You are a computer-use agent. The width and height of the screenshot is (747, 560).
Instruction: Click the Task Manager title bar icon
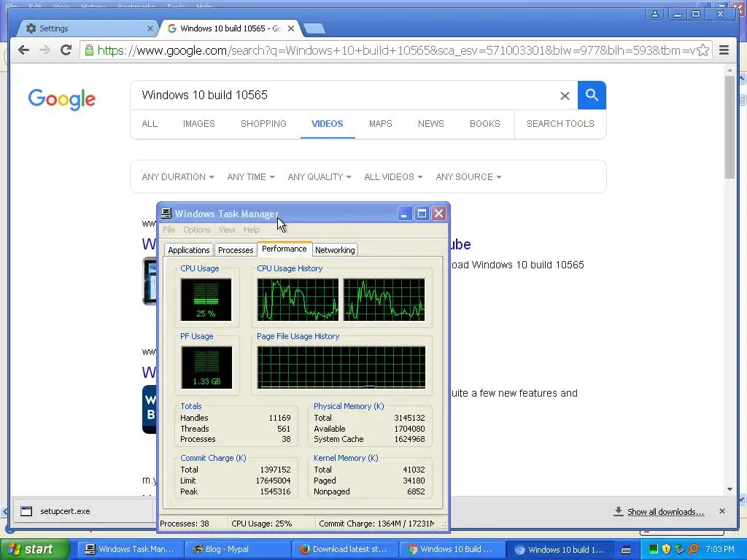click(166, 214)
